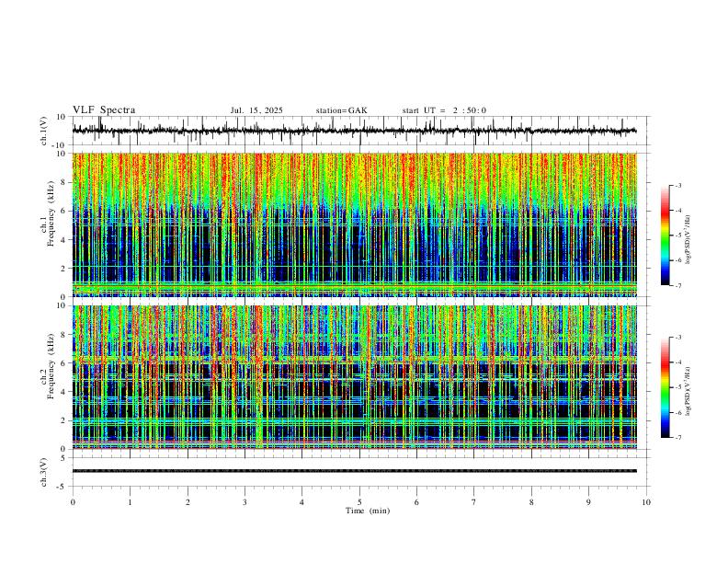Click the "-3" tick on ch.1 colorbar
Screen dimensions: 728x563
coord(677,185)
